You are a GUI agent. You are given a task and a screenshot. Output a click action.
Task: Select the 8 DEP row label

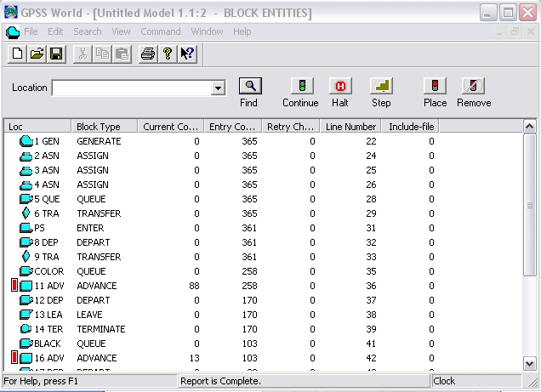[46, 242]
